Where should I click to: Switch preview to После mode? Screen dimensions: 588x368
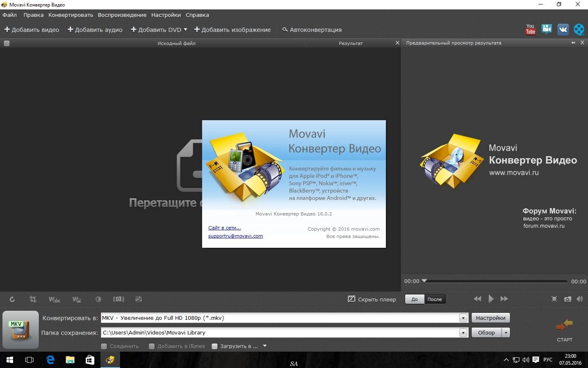click(434, 299)
